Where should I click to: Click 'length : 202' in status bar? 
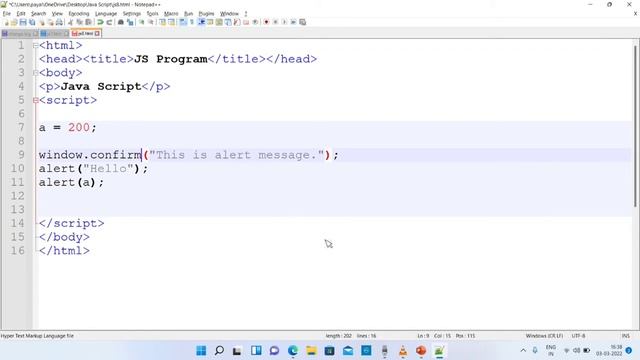[338, 336]
